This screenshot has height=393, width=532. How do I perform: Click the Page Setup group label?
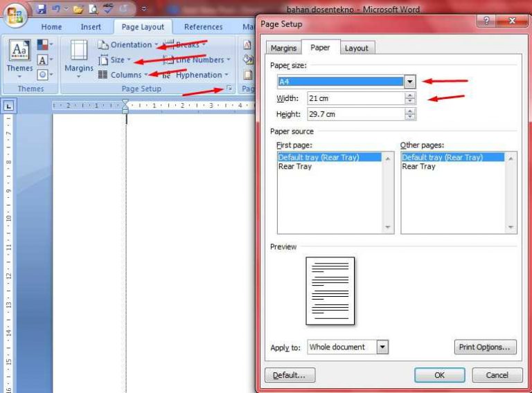point(141,89)
